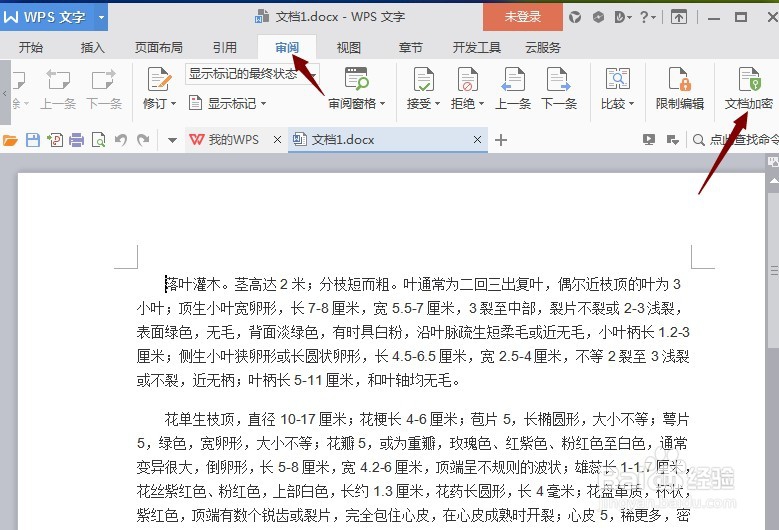Click the hexagon icon in title bar

598,17
